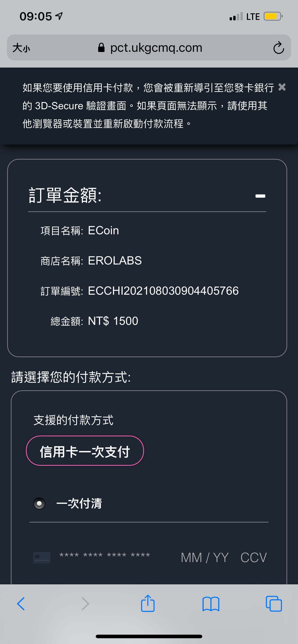This screenshot has width=298, height=644.
Task: Open the 大小 text size menu
Action: (x=21, y=47)
